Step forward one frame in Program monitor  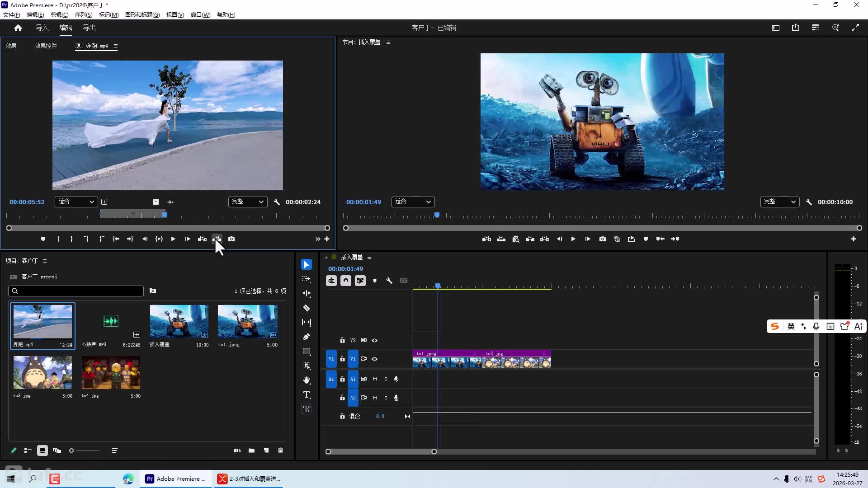pyautogui.click(x=588, y=239)
